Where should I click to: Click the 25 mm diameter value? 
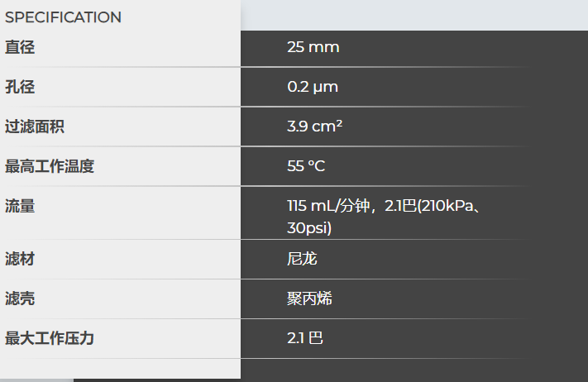tap(313, 47)
